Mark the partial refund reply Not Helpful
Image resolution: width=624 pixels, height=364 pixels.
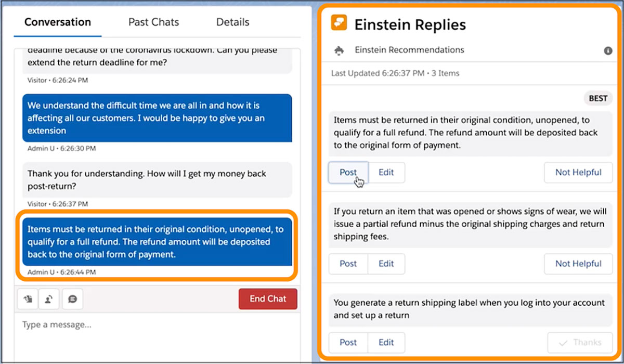pyautogui.click(x=578, y=264)
